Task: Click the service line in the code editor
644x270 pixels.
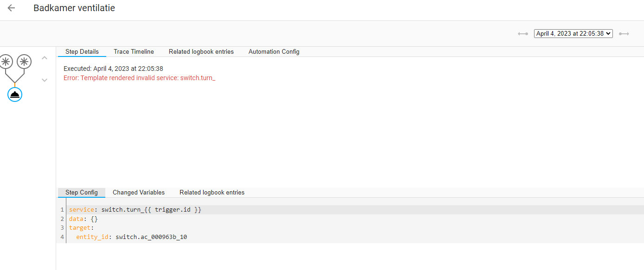Action: coord(135,210)
